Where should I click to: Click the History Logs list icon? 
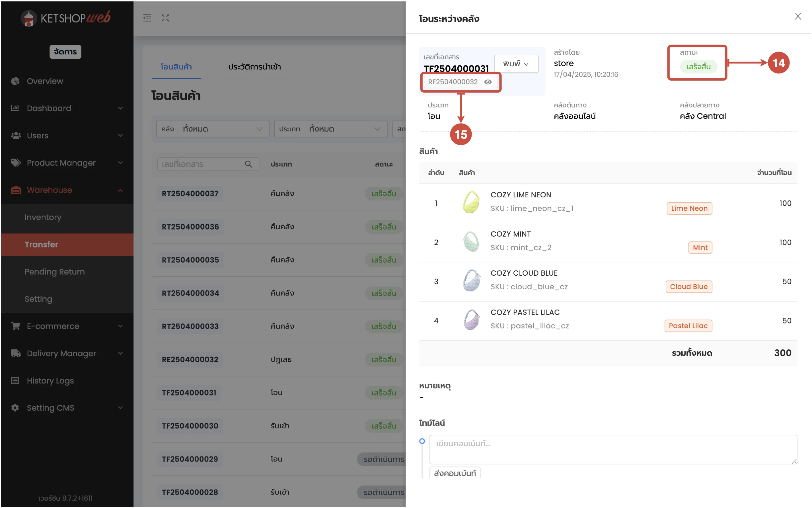point(15,381)
